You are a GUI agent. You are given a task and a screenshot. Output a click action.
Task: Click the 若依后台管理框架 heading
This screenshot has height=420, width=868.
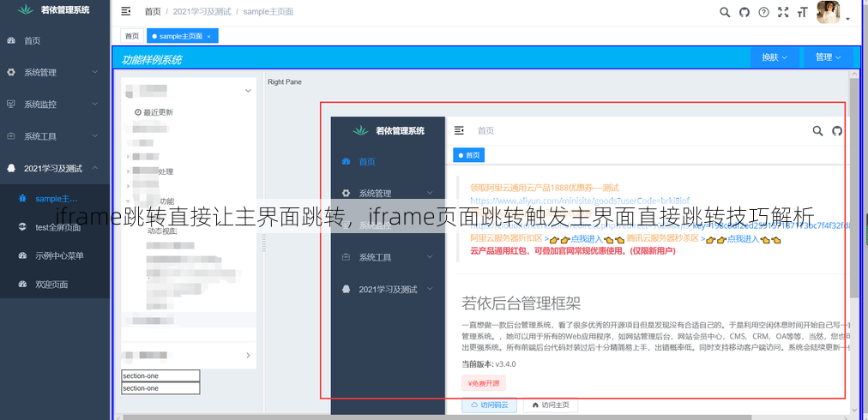pyautogui.click(x=521, y=303)
